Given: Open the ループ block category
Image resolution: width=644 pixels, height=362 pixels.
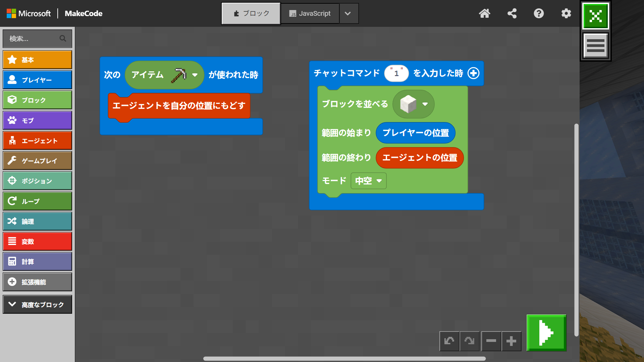Looking at the screenshot, I should [x=37, y=201].
